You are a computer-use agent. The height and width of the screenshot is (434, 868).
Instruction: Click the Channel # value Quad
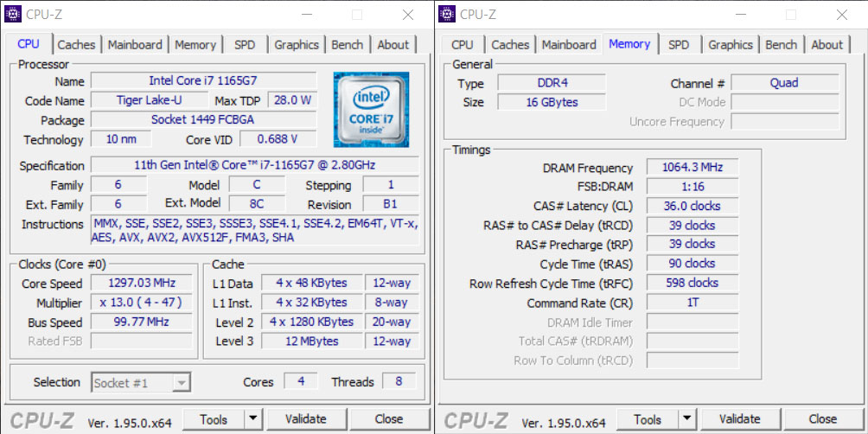tap(785, 83)
